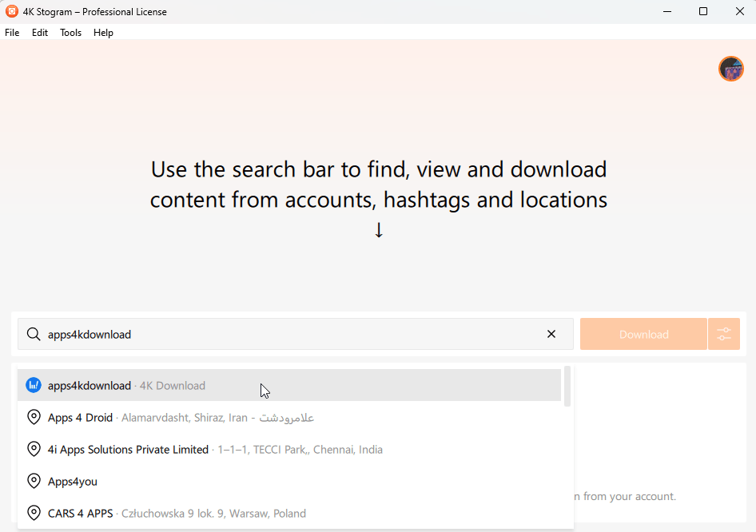Click Apps4you location pin icon
Screen dimensions: 756x532
tap(34, 481)
